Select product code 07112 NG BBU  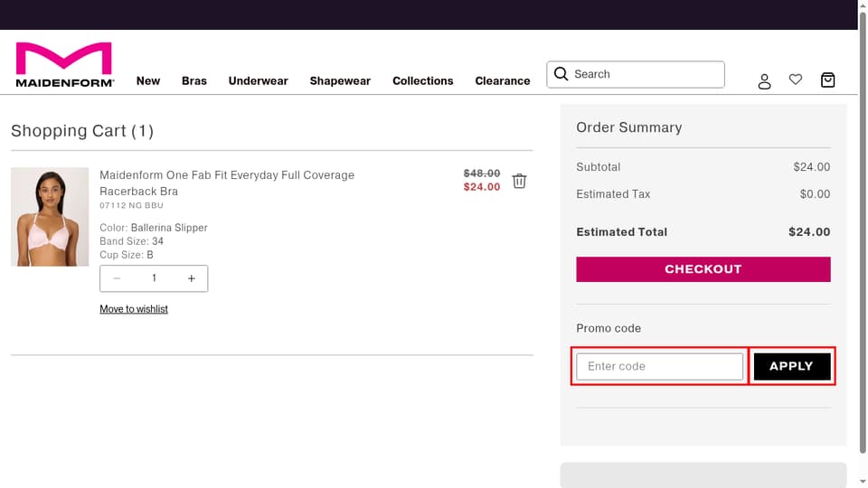pyautogui.click(x=131, y=205)
